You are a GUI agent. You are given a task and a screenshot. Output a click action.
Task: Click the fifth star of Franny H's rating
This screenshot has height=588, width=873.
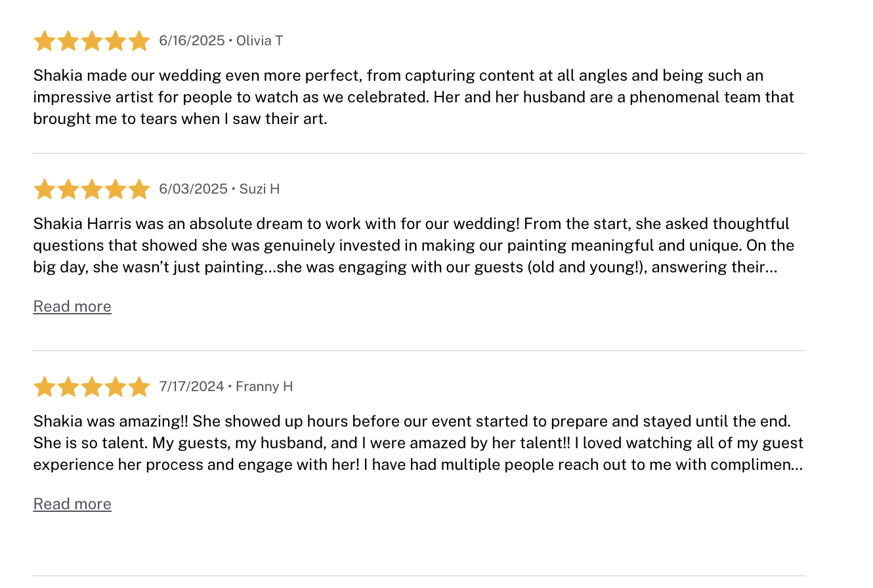[139, 387]
